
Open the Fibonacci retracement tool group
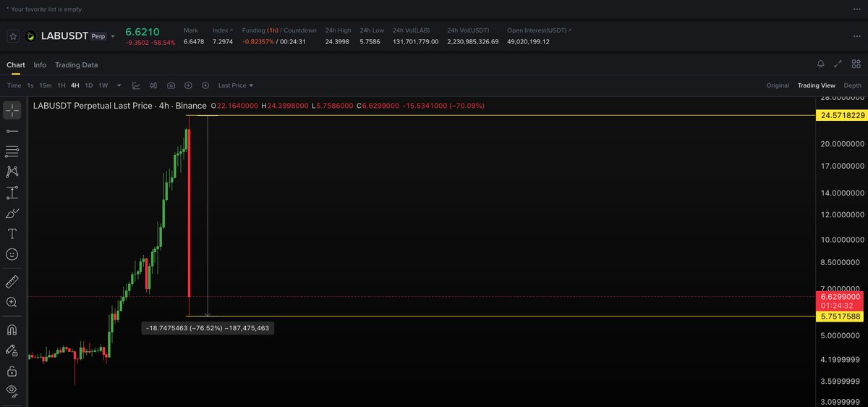click(12, 151)
